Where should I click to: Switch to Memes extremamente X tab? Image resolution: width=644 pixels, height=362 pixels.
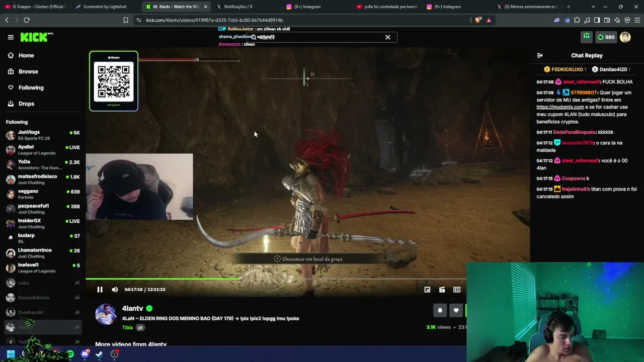click(x=527, y=7)
